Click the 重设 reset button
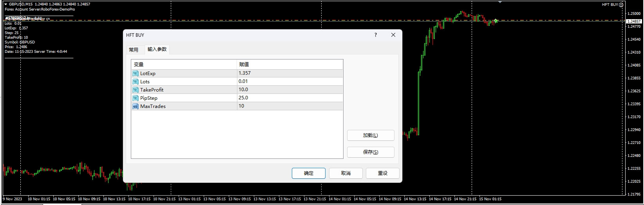The height and width of the screenshot is (205, 644). click(383, 173)
